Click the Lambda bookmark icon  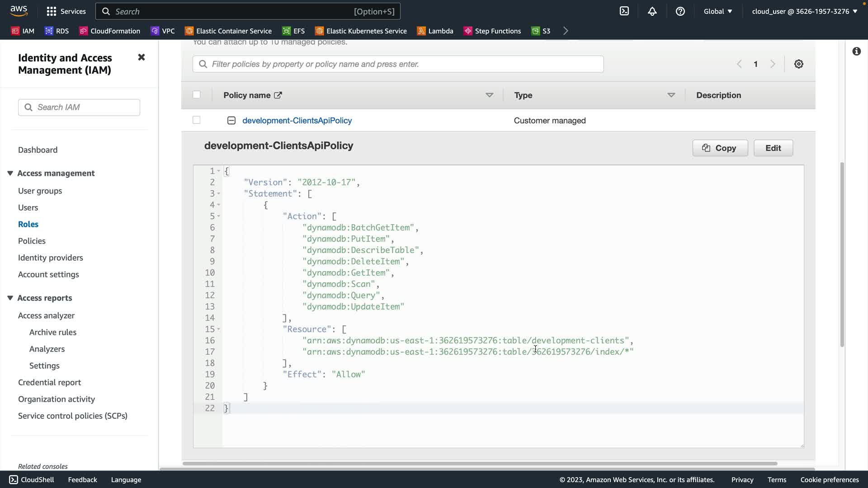pos(421,31)
